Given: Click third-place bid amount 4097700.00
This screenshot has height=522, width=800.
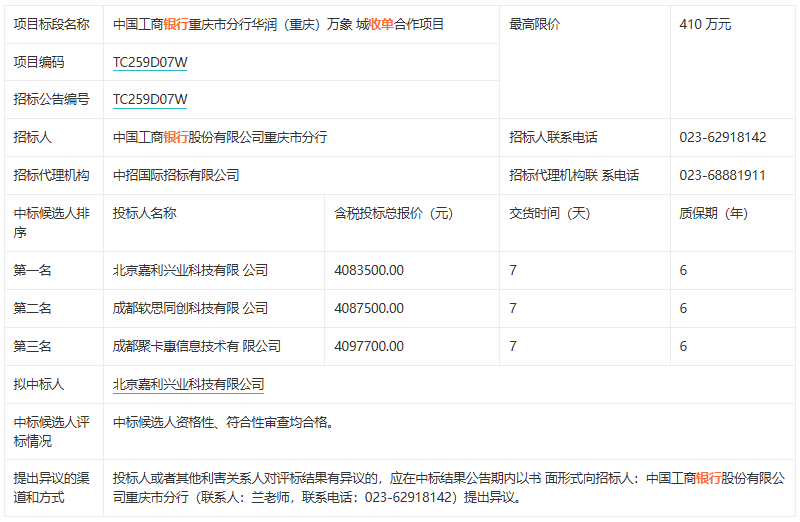Looking at the screenshot, I should pos(369,346).
